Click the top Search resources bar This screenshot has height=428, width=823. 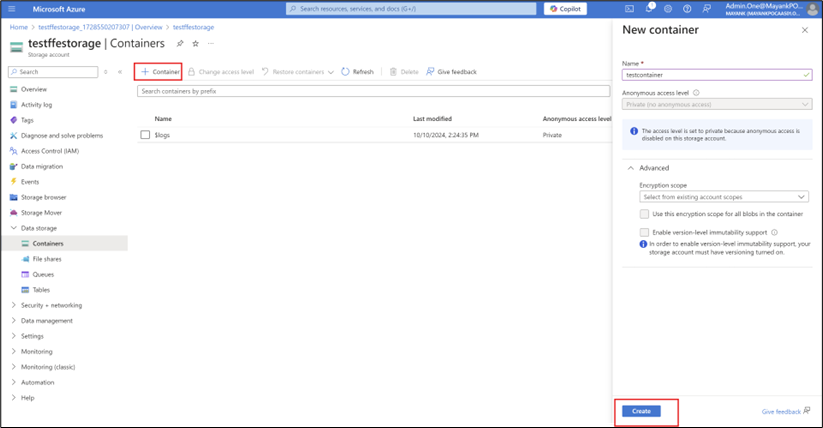pos(411,9)
